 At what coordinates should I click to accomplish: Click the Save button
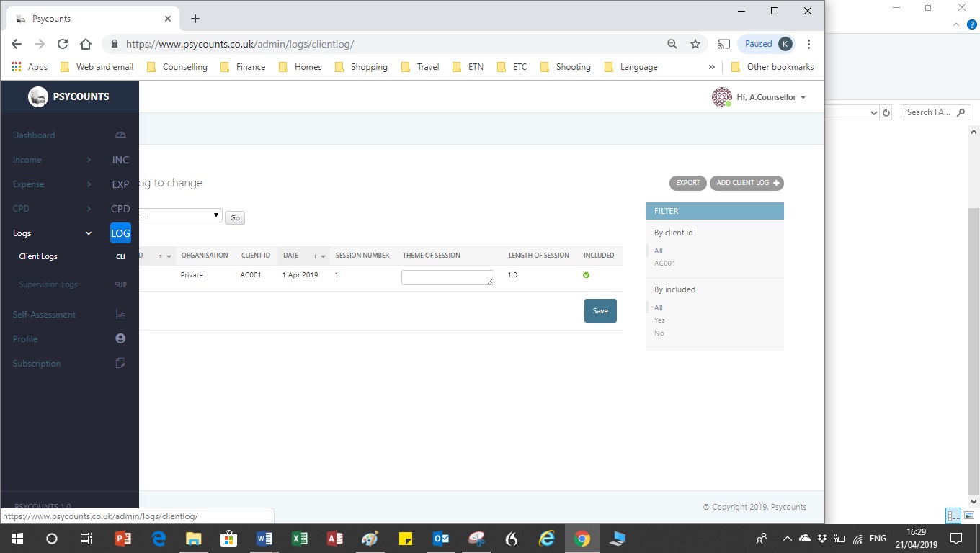coord(600,311)
